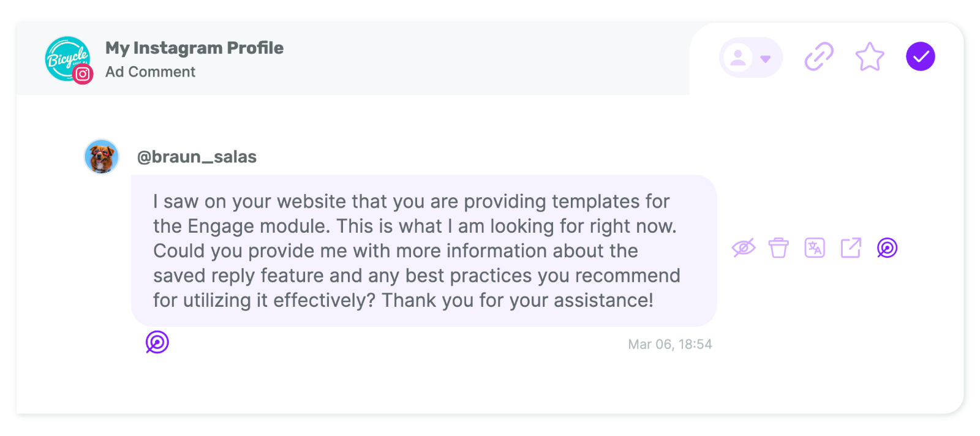Viewport: 980px width, 436px height.
Task: Click the Mar 06, 18:54 timestamp
Action: pyautogui.click(x=670, y=344)
